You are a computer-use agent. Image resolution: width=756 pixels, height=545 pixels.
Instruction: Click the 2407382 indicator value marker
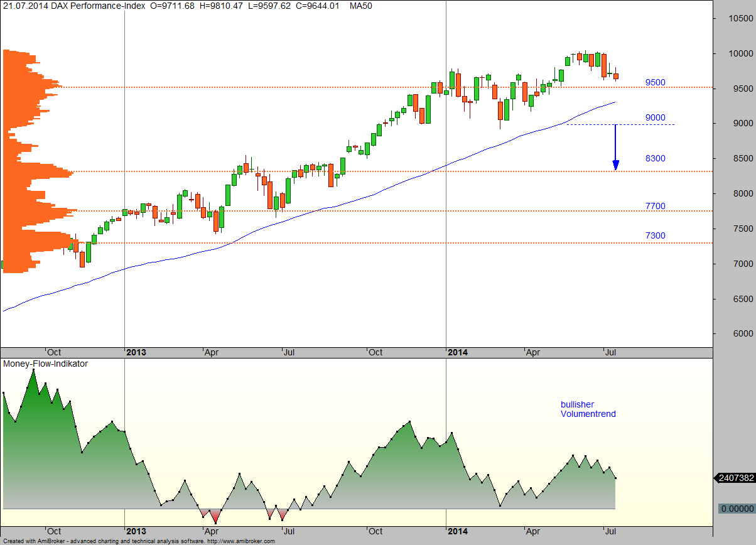tap(735, 478)
